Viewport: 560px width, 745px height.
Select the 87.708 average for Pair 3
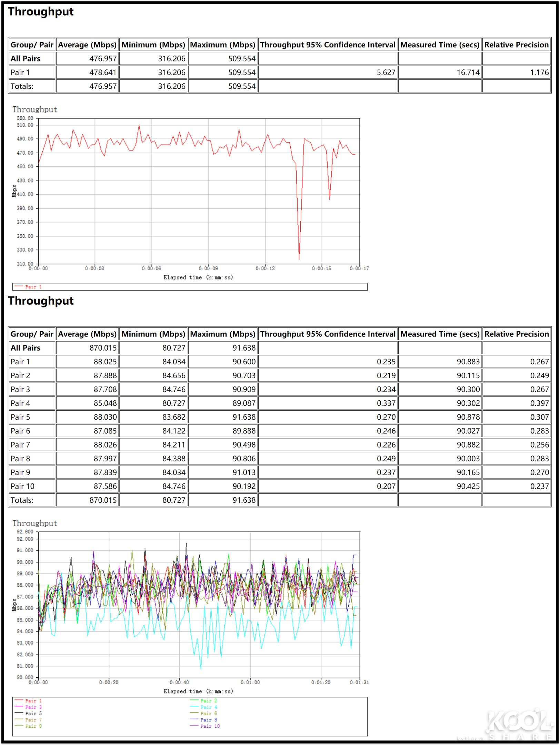(88, 389)
